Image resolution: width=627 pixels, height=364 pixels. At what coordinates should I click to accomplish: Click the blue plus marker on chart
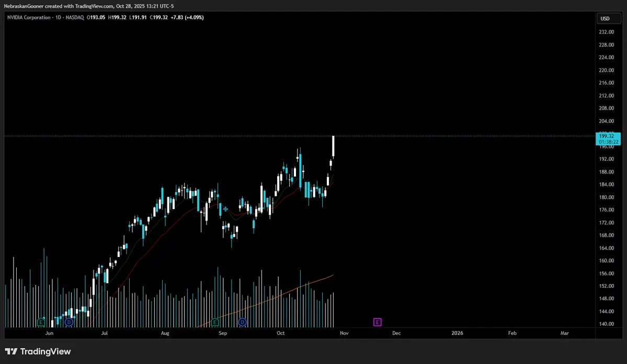(x=225, y=209)
